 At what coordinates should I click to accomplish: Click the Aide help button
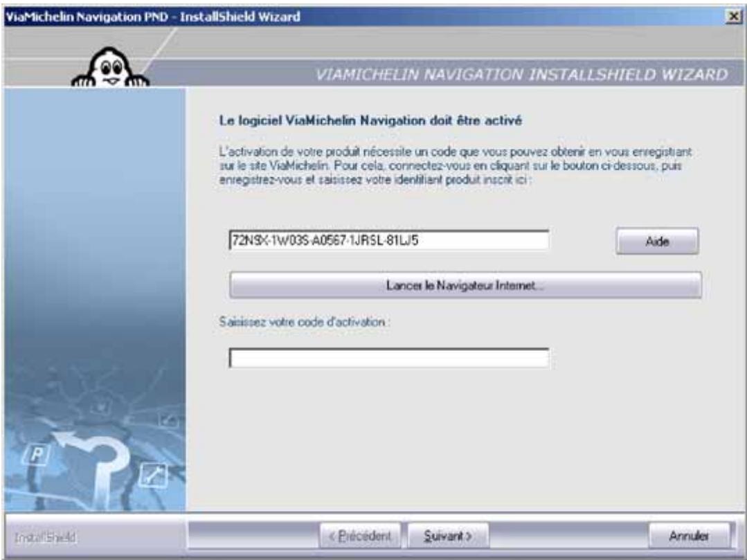657,241
